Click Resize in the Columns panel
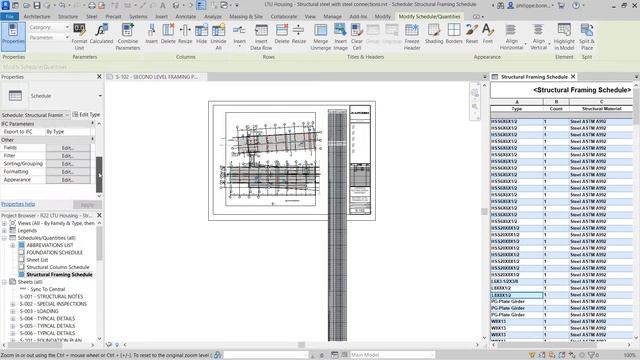This screenshot has width=640, height=360. point(185,33)
